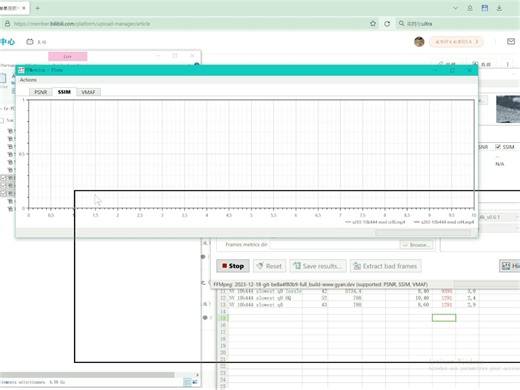This screenshot has width=520, height=390.
Task: Close the open bilibili browser tab
Action: [24, 8]
